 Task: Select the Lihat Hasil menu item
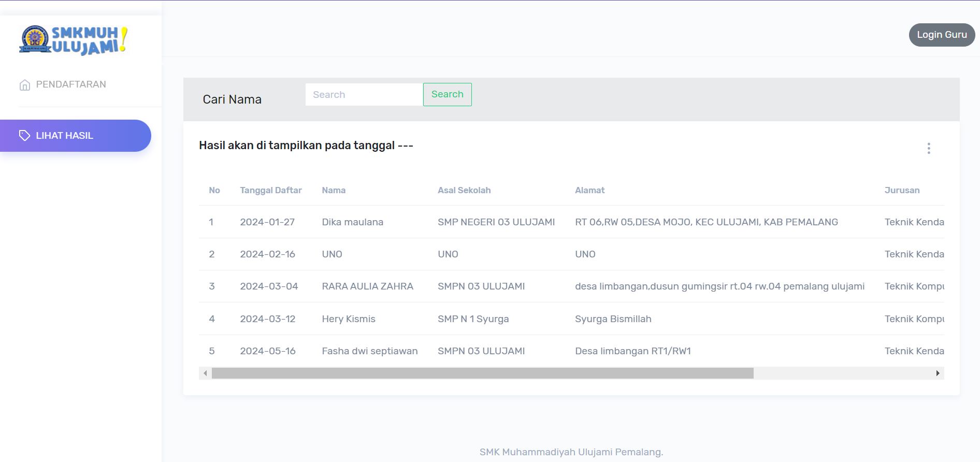coord(65,136)
